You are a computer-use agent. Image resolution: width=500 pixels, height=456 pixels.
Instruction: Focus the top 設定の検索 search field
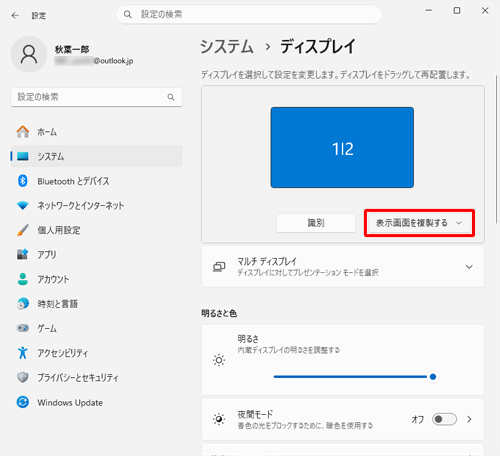[x=249, y=14]
